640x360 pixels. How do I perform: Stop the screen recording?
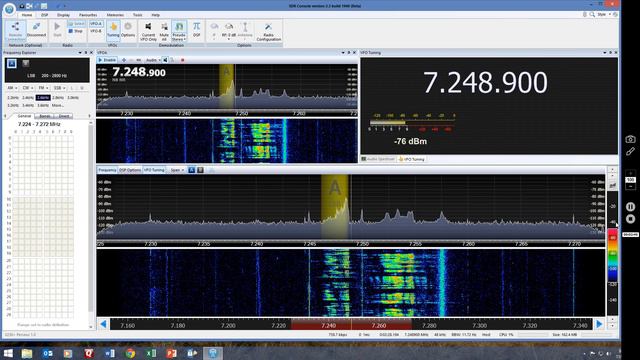[630, 219]
